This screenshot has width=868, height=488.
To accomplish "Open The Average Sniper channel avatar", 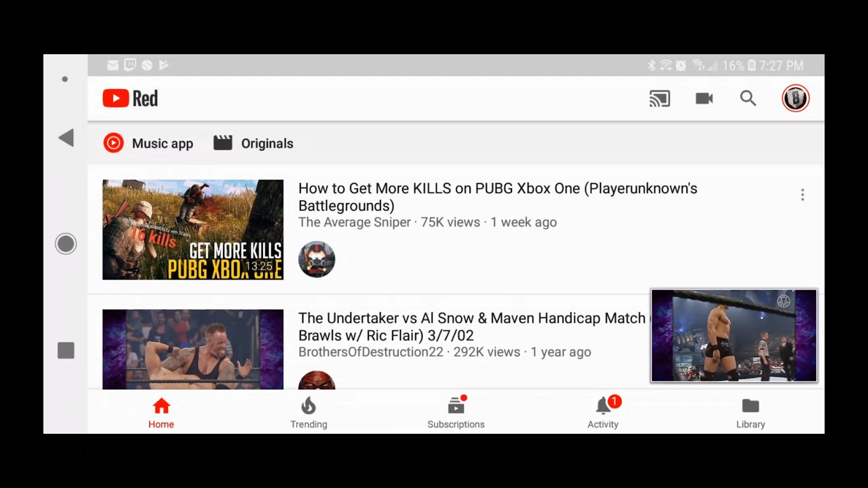I will coord(317,259).
